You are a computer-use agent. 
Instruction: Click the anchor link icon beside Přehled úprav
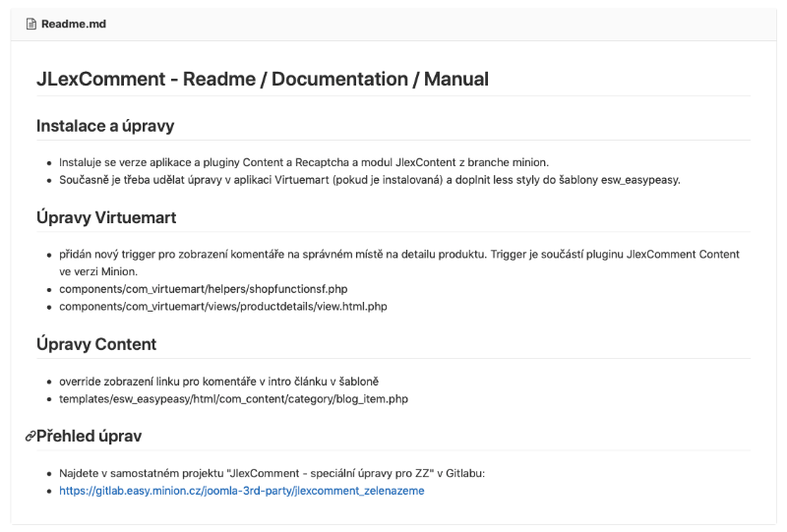[x=30, y=437]
